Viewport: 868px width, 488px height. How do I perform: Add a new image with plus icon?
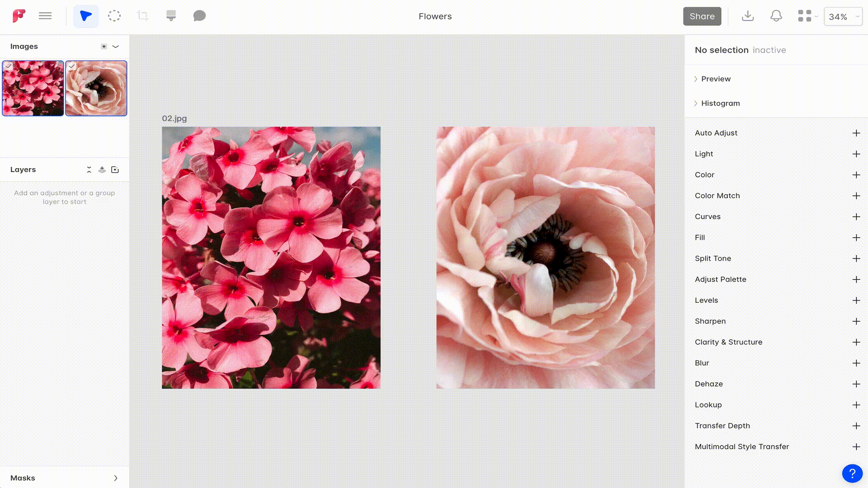pyautogui.click(x=104, y=47)
